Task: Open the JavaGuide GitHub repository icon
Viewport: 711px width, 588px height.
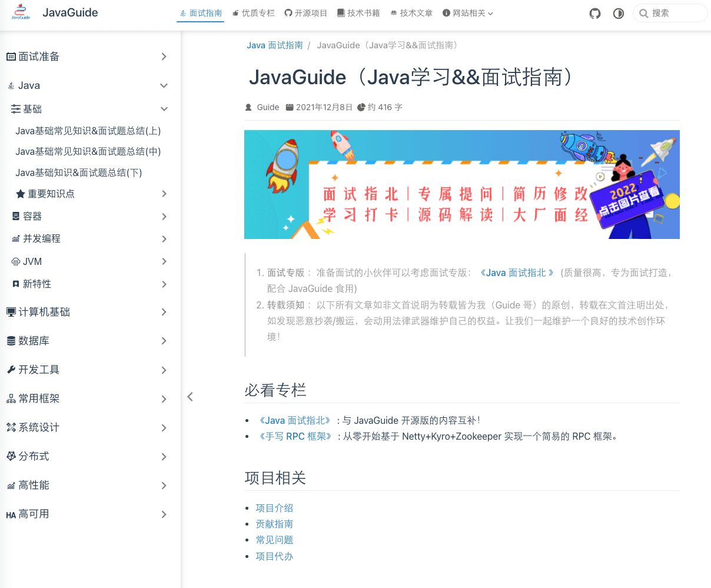Action: tap(594, 13)
